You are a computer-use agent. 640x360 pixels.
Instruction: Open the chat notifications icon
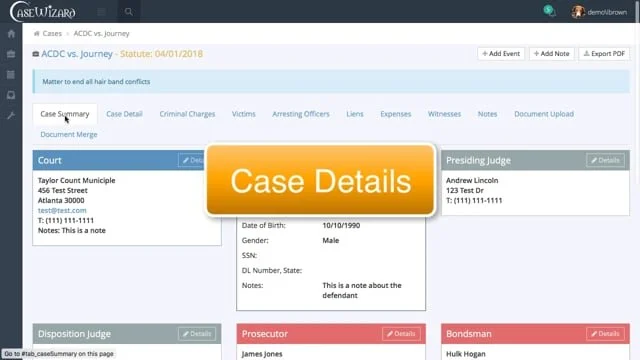point(549,11)
